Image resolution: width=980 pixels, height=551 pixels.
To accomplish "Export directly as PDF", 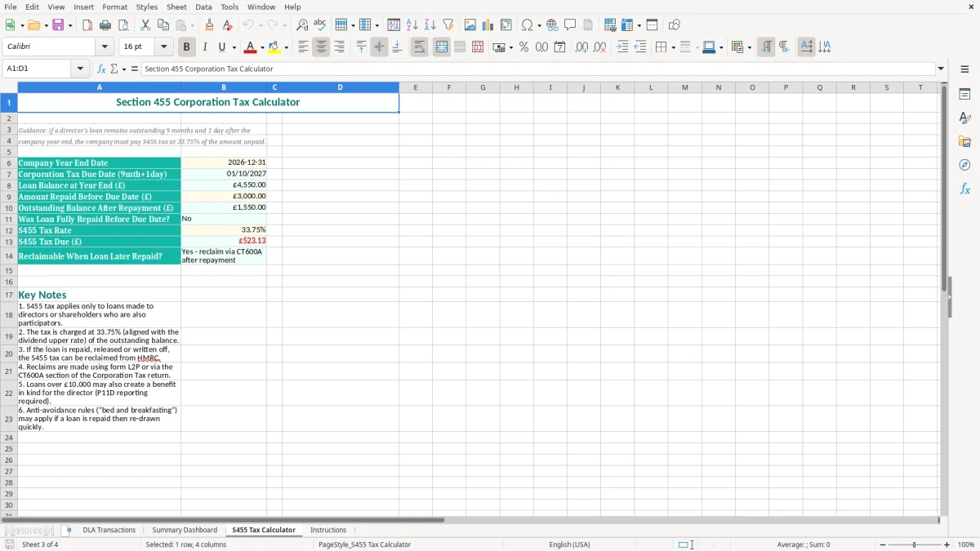I will coord(87,25).
